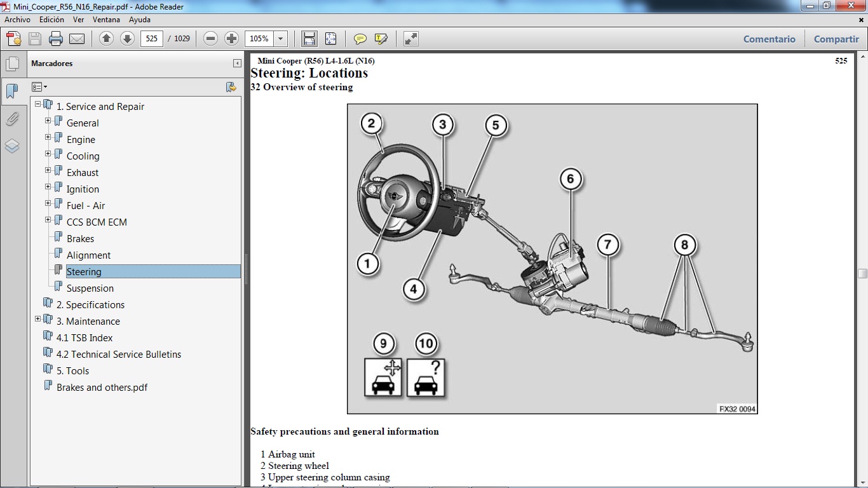This screenshot has width=868, height=488.
Task: Select the 1. Service and Repair bookmark
Action: click(x=100, y=107)
